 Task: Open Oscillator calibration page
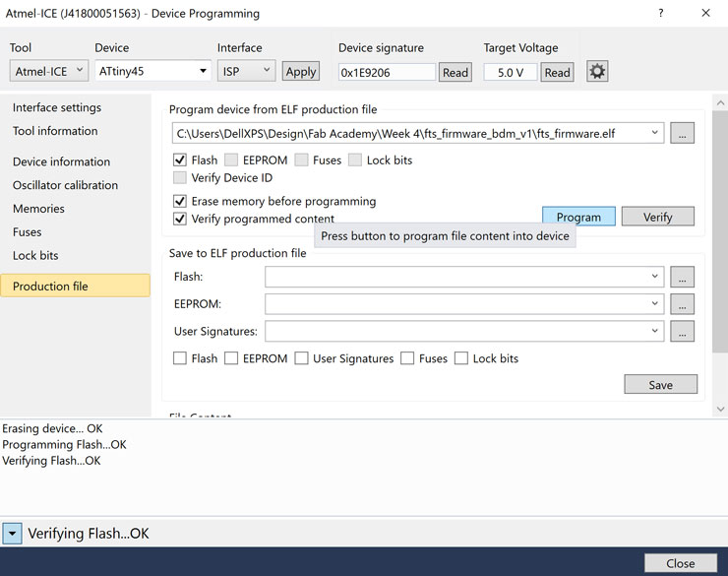[x=66, y=185]
